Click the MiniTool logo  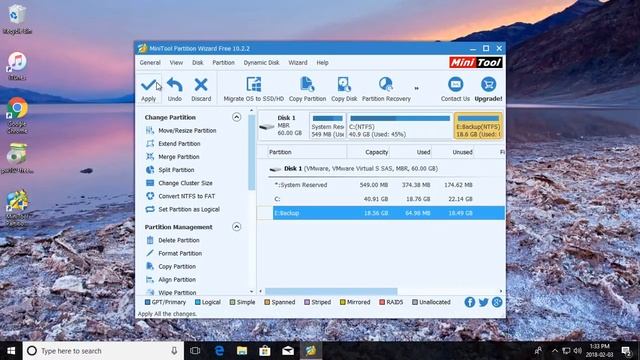click(476, 62)
